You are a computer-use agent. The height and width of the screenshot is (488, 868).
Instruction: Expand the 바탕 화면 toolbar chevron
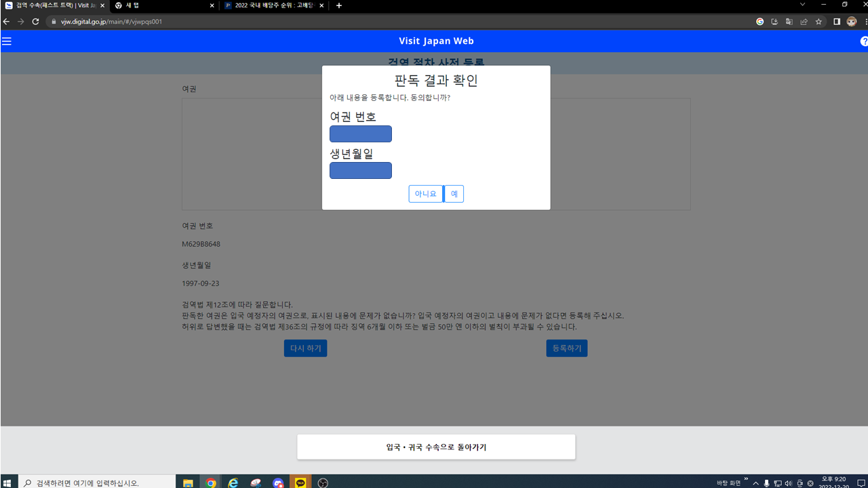(x=746, y=479)
